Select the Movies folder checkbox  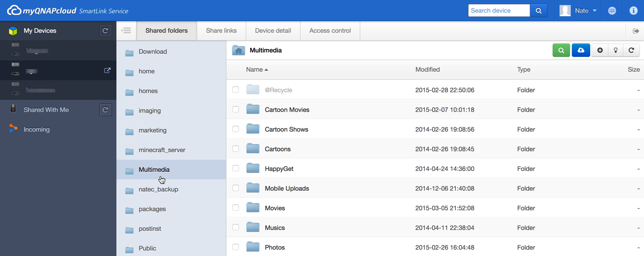pos(236,208)
